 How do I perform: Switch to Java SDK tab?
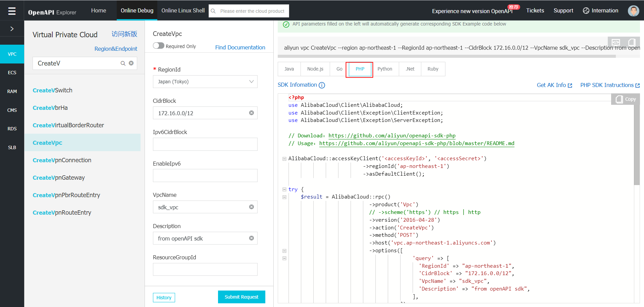289,69
